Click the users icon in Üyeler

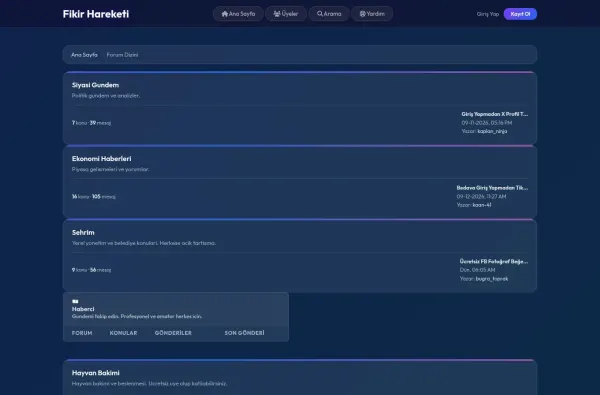(x=277, y=14)
